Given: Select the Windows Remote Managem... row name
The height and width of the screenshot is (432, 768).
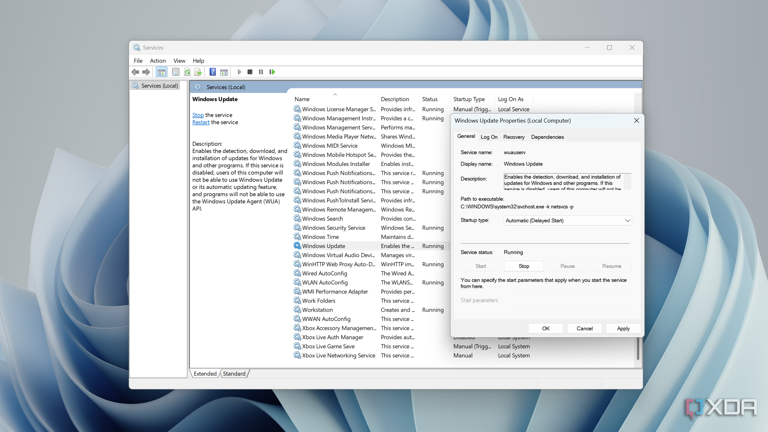Looking at the screenshot, I should tap(339, 209).
